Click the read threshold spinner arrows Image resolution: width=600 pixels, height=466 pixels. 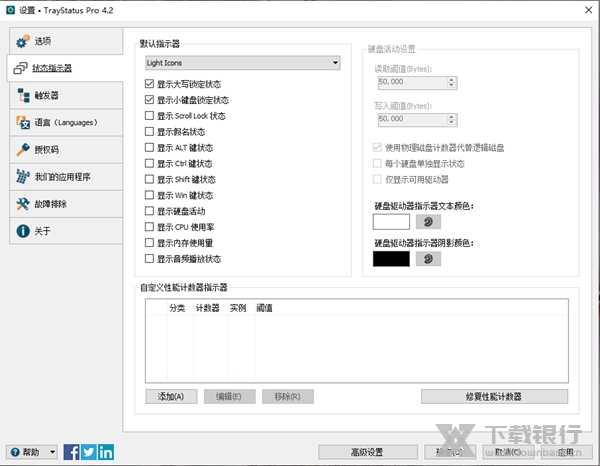point(452,83)
